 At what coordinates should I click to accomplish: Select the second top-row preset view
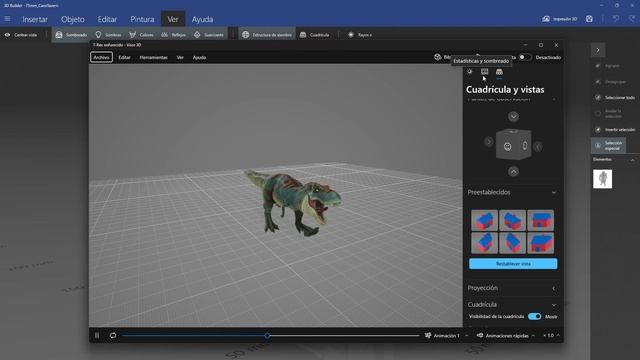[512, 220]
